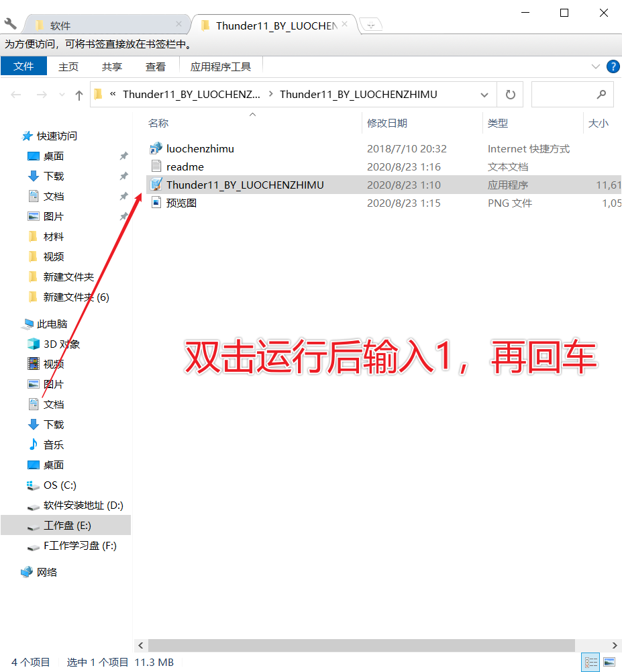This screenshot has width=622, height=672.
Task: Click the readme document icon
Action: pyautogui.click(x=156, y=166)
